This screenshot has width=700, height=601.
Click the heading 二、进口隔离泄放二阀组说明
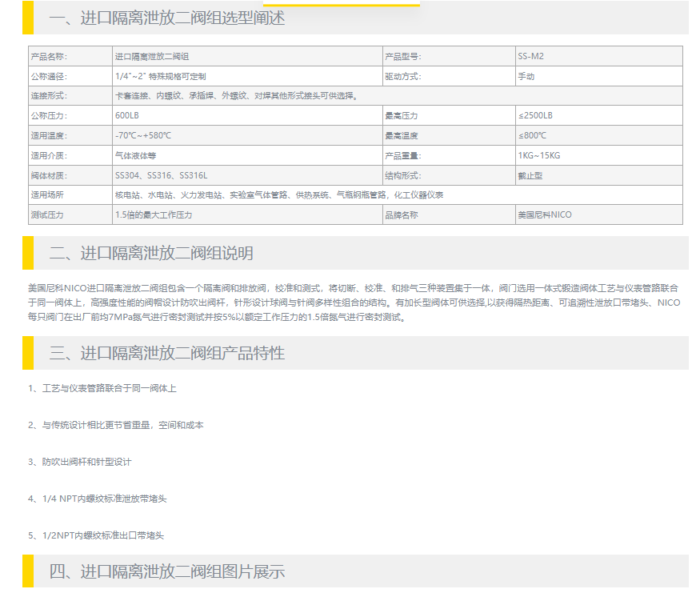pyautogui.click(x=151, y=253)
